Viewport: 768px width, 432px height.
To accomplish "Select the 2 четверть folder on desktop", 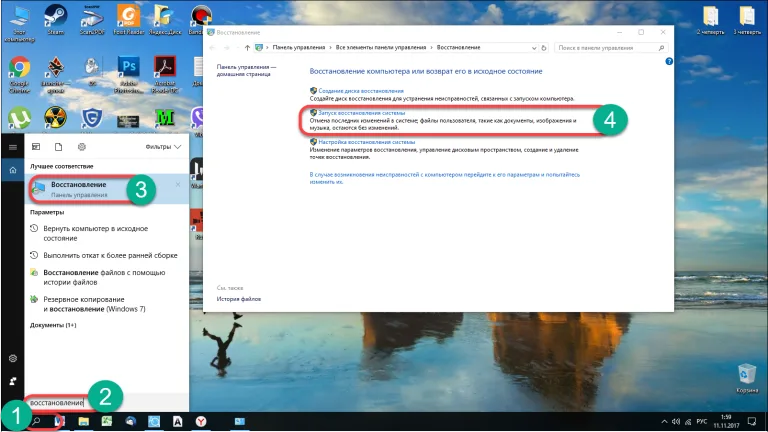I will (x=710, y=20).
